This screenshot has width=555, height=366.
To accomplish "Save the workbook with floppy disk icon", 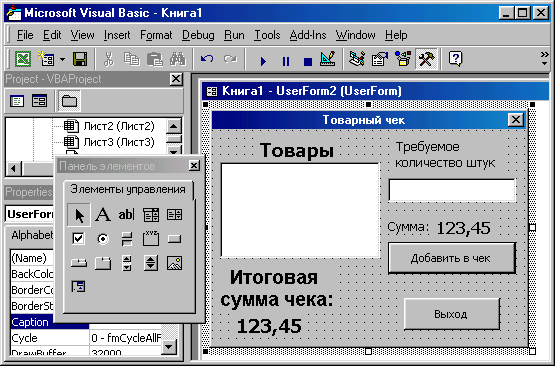I will pos(80,59).
